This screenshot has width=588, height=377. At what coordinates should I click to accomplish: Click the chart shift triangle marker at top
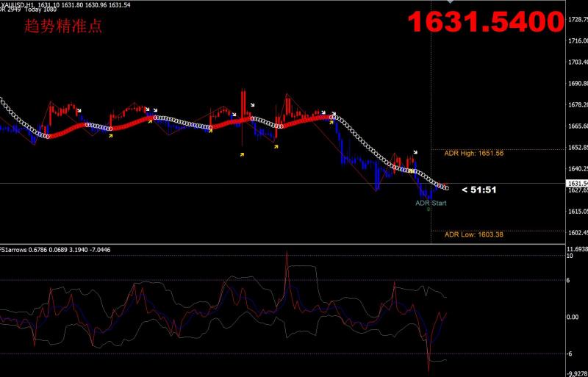pyautogui.click(x=451, y=2)
